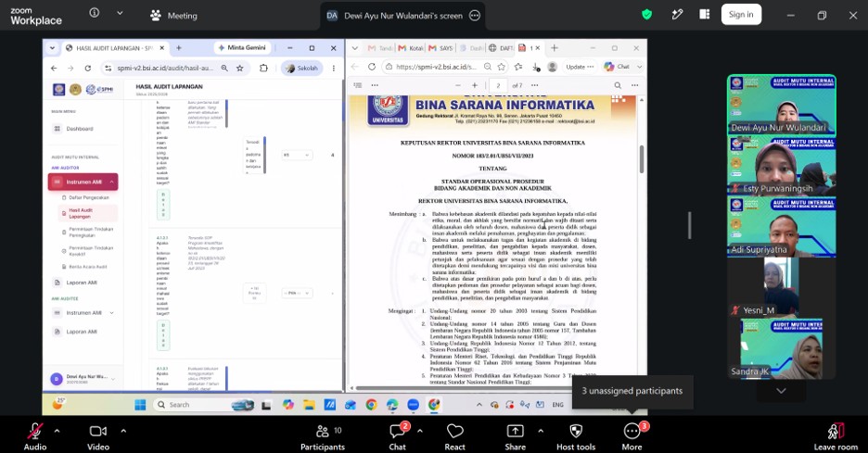Expand chat options caret beside Chat
Viewport: 868px width, 453px height.
coord(419,431)
